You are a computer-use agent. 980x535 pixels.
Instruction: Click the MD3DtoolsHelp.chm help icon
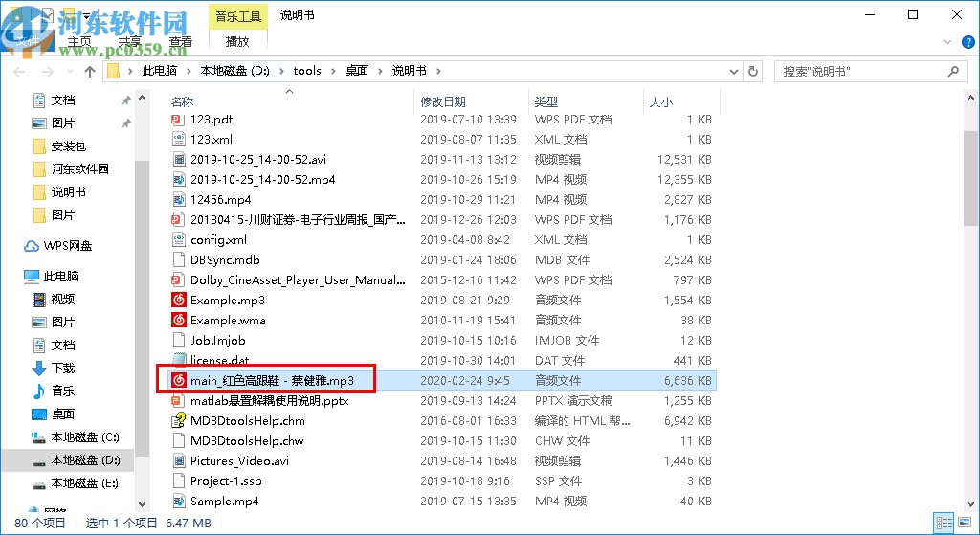point(179,420)
